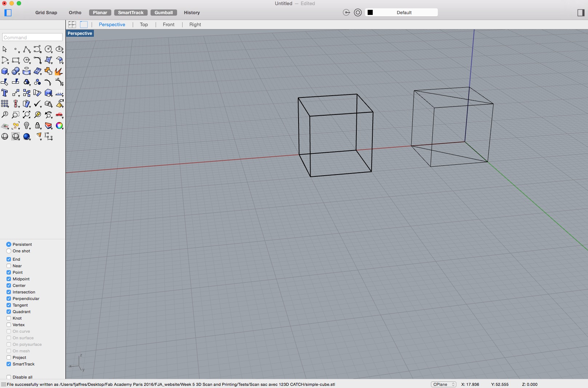Select the Persistent osnap radio button
The image size is (588, 388).
click(x=9, y=244)
